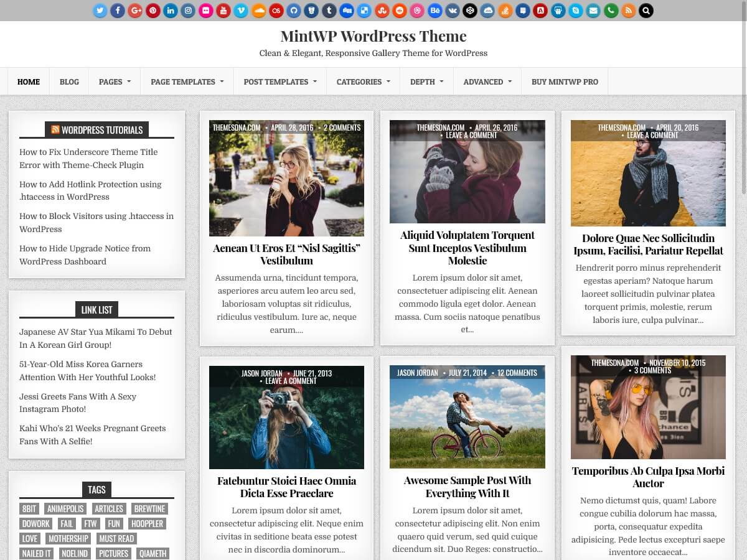Open the Last.fm social icon

coord(276,11)
